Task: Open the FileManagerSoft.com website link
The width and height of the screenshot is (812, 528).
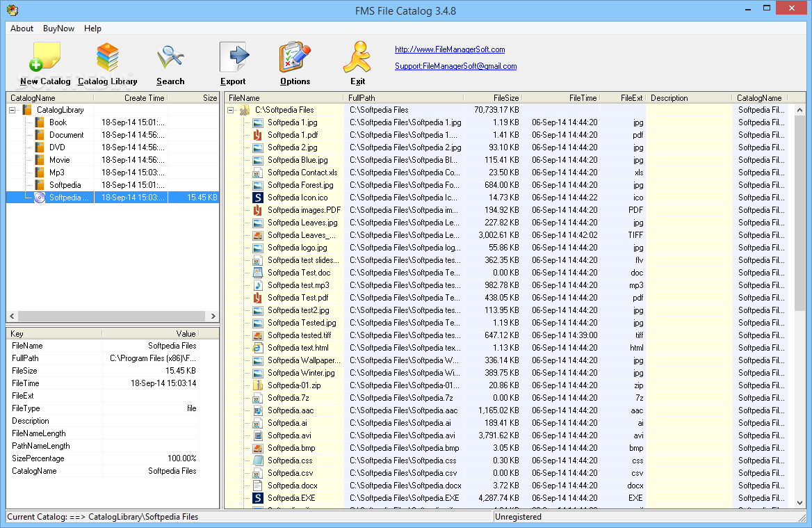Action: pos(449,49)
